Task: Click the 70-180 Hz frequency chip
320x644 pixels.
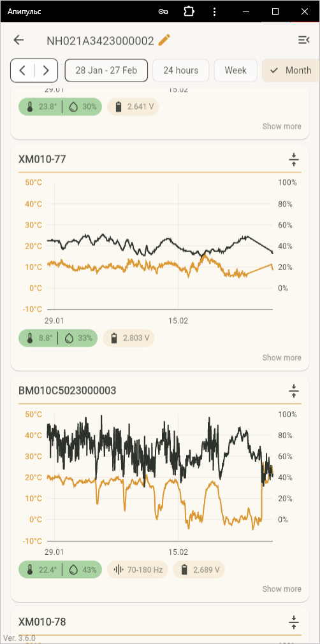Action: (138, 569)
